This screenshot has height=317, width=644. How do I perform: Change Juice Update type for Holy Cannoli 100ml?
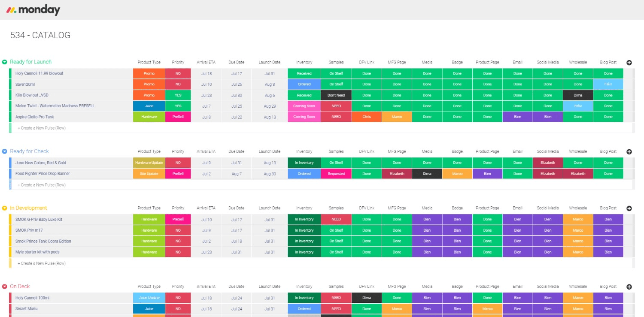[149, 298]
